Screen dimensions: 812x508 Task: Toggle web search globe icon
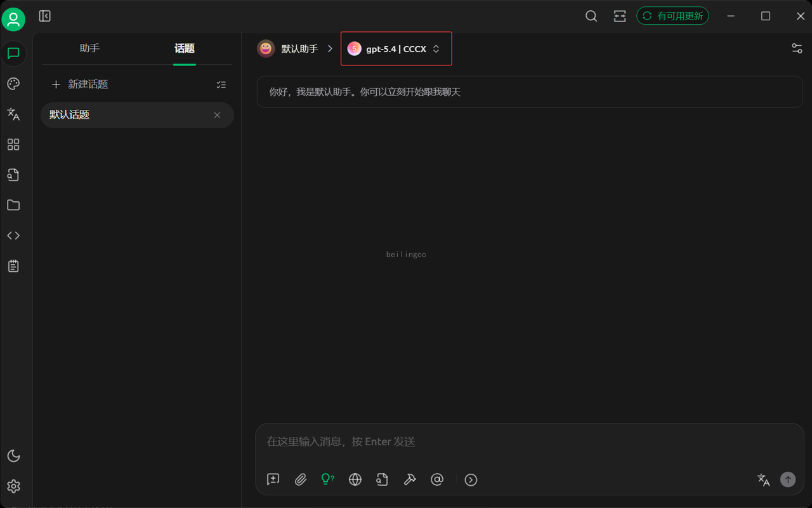[x=355, y=479]
